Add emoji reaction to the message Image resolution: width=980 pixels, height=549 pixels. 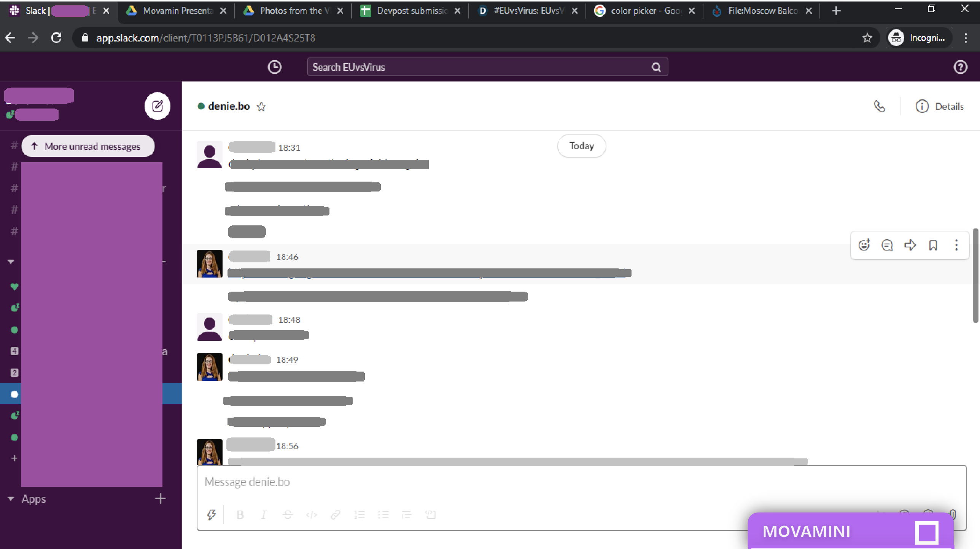coord(864,245)
